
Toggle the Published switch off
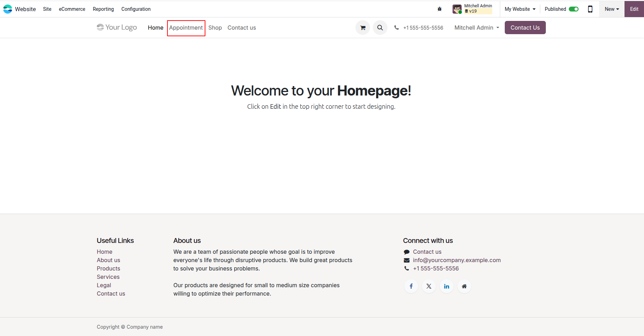tap(574, 9)
